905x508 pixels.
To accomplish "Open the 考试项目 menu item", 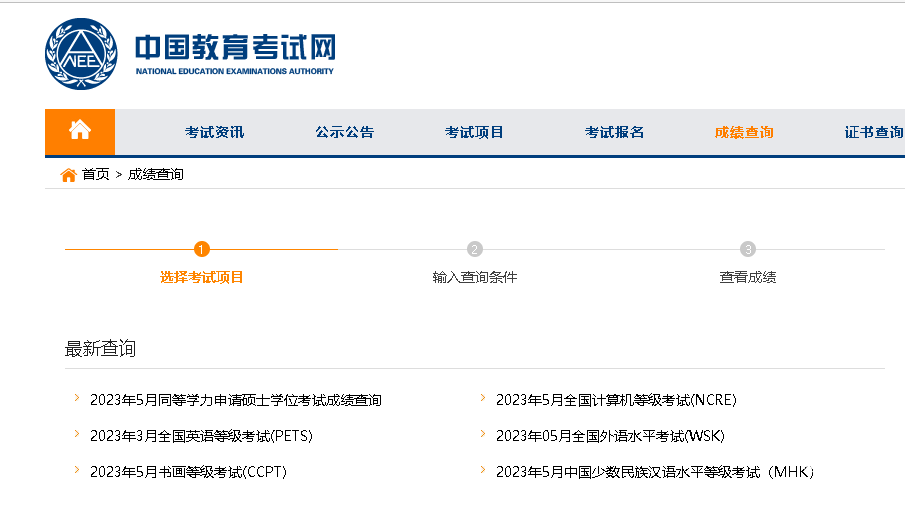I will [474, 132].
